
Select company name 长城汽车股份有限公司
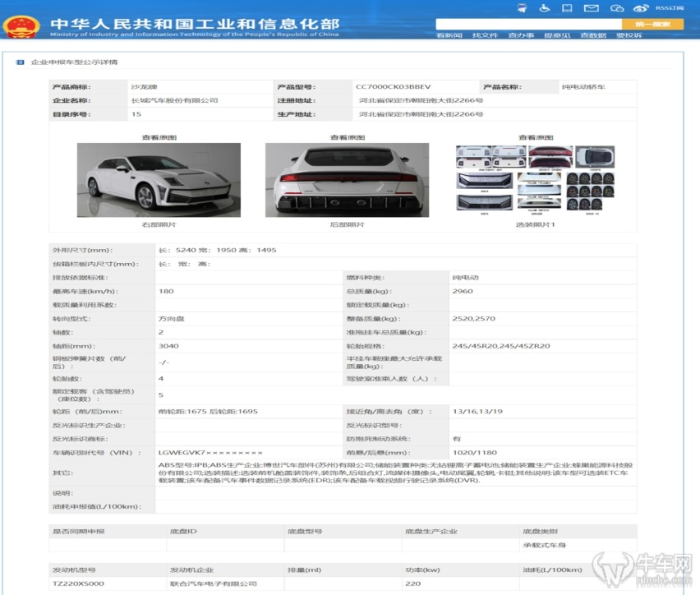pos(174,100)
